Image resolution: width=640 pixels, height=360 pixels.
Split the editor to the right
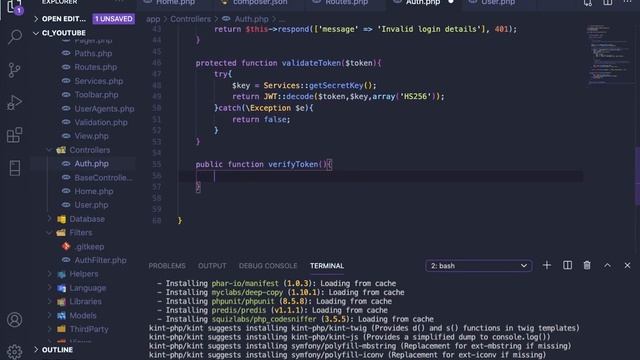pos(607,2)
